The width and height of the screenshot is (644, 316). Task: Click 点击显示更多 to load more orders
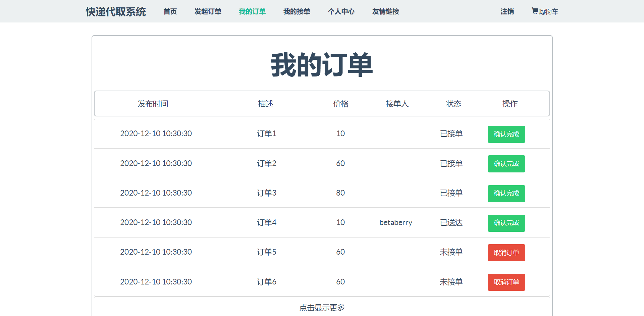pyautogui.click(x=322, y=308)
